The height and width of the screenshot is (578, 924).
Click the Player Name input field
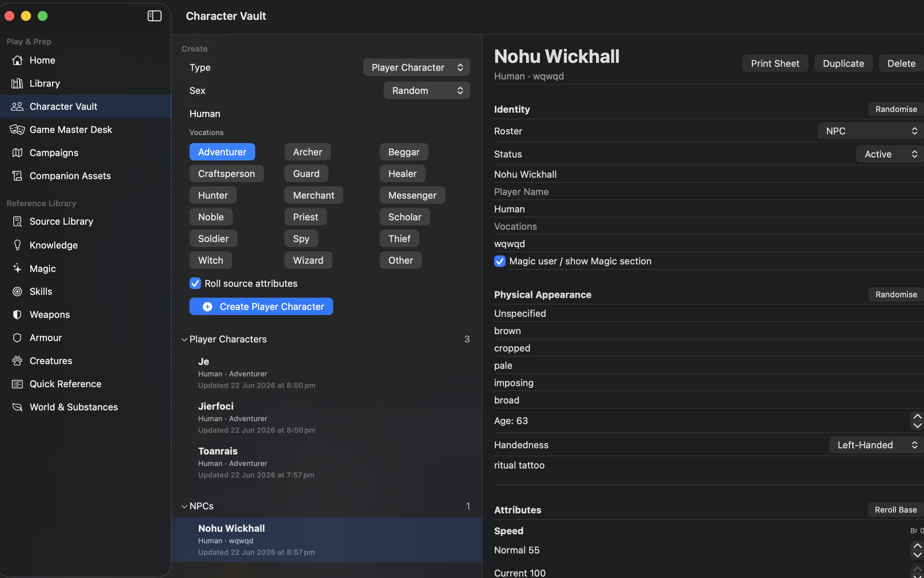pyautogui.click(x=709, y=191)
